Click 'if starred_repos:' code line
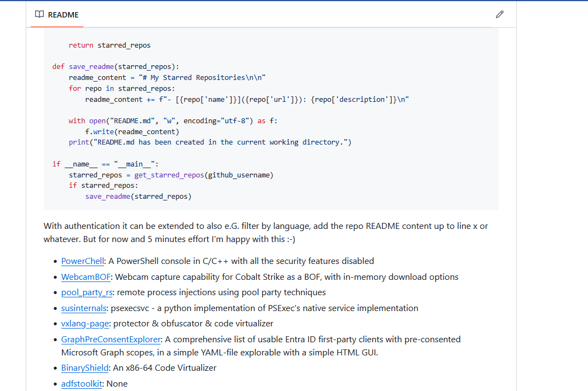588x391 pixels. (103, 186)
